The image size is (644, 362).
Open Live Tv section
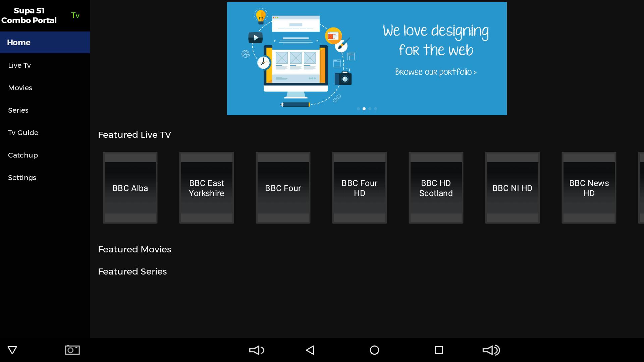pyautogui.click(x=45, y=65)
